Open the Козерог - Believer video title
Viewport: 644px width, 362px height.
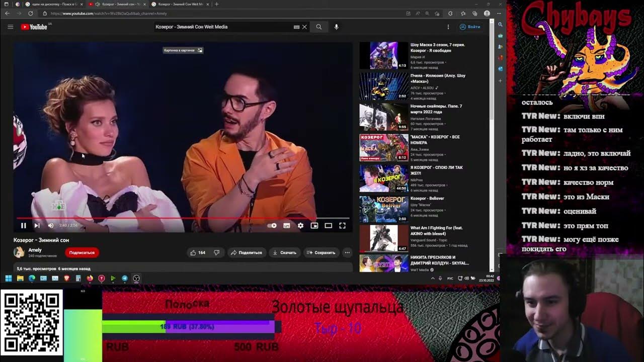tap(427, 198)
